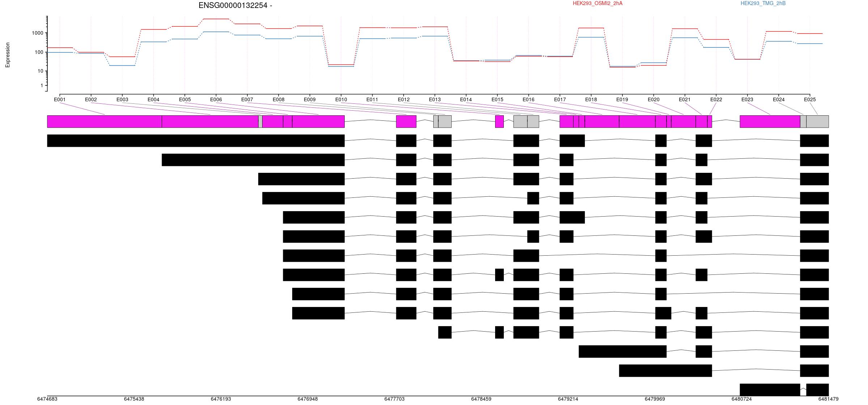
Task: Click exon label E015
Action: 497,99
